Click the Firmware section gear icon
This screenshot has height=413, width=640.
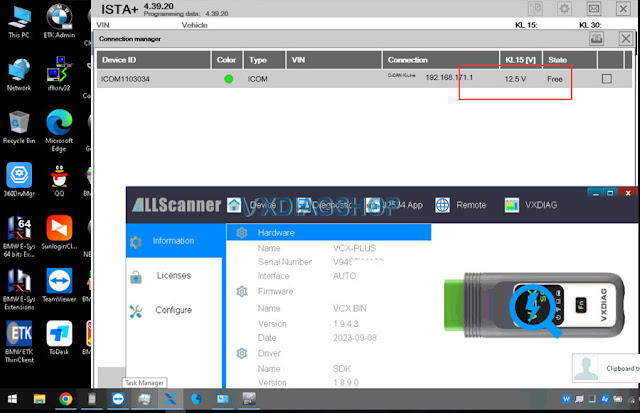242,291
